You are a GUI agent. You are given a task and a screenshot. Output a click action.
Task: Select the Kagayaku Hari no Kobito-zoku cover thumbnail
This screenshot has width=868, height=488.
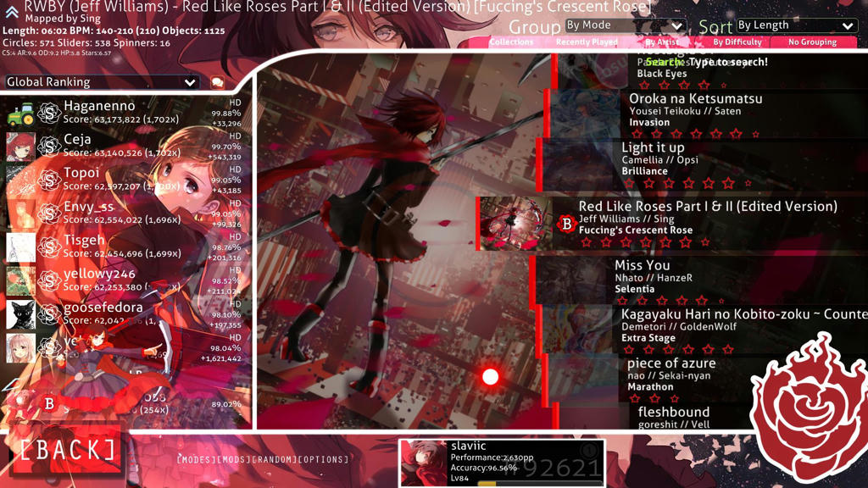577,330
